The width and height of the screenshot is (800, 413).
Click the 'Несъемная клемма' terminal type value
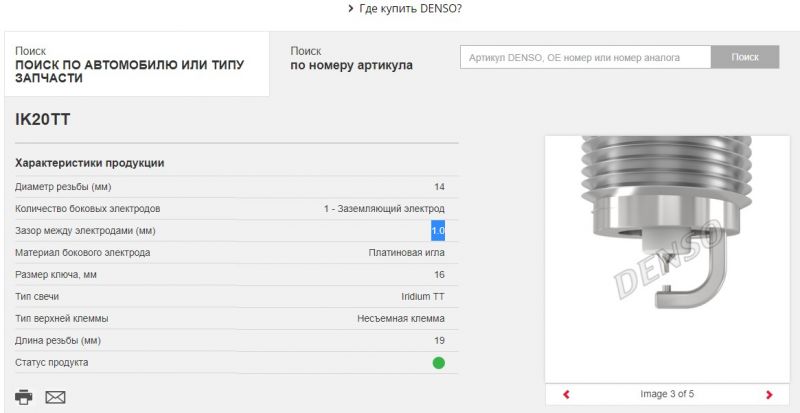tap(401, 319)
